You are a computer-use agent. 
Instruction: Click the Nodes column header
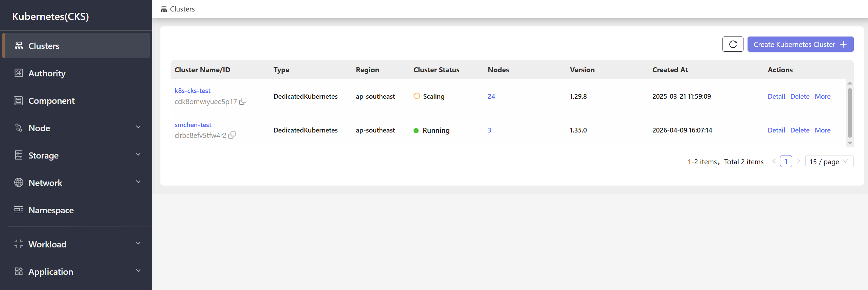tap(498, 70)
